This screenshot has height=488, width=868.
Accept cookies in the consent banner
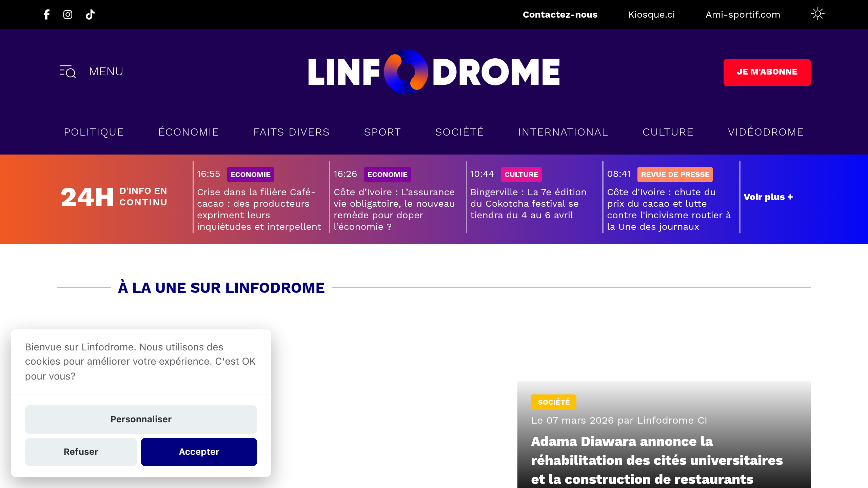pyautogui.click(x=199, y=452)
